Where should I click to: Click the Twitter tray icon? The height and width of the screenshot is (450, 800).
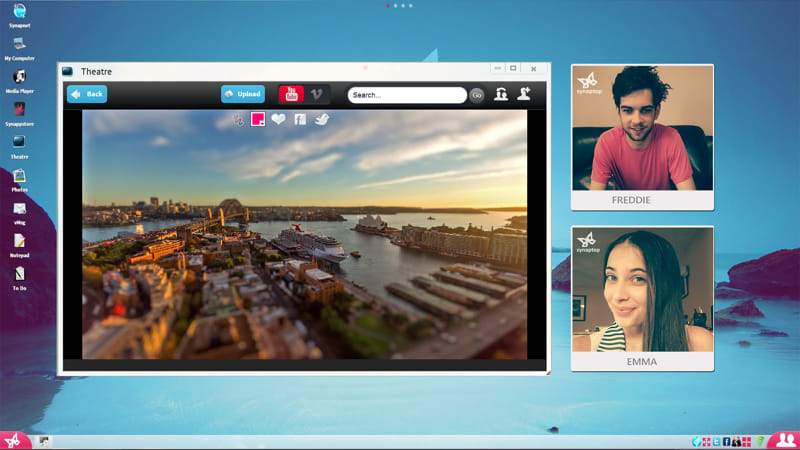(x=716, y=442)
